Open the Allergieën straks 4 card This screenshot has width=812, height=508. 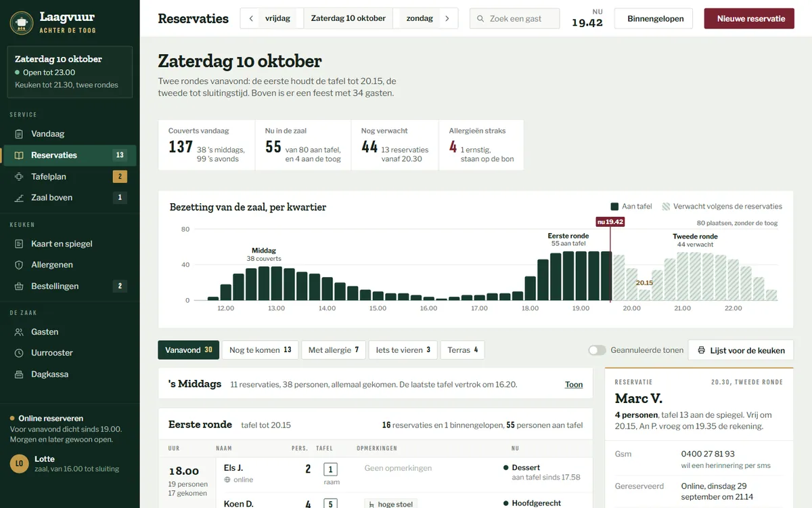[482, 145]
